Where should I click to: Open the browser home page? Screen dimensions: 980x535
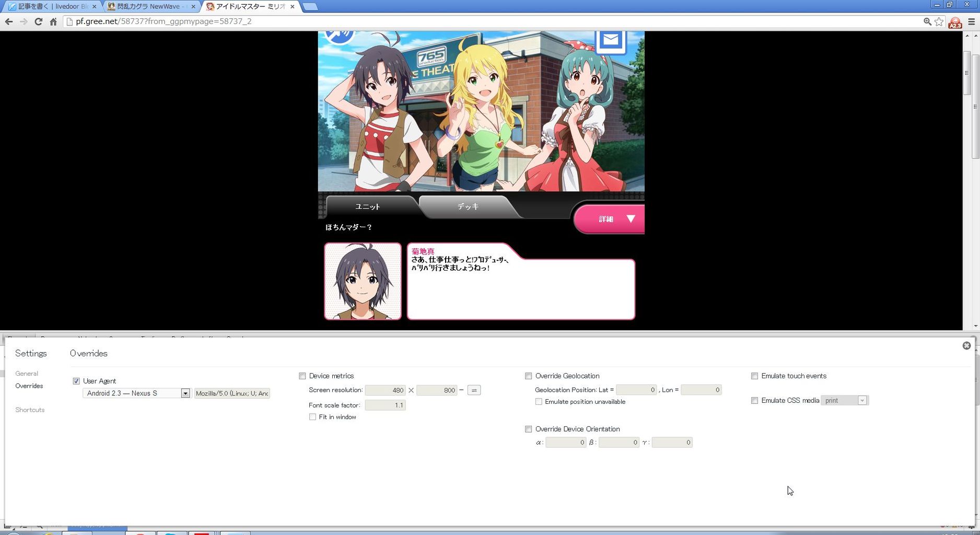[53, 21]
